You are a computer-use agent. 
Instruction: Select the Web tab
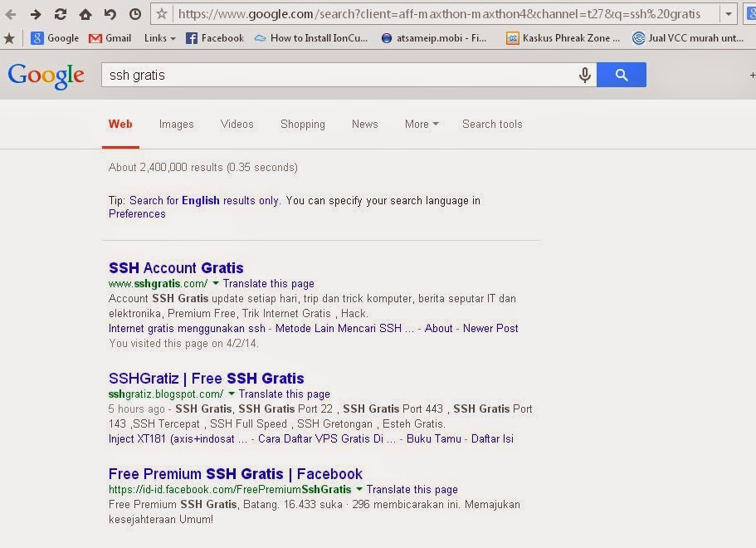coord(120,125)
